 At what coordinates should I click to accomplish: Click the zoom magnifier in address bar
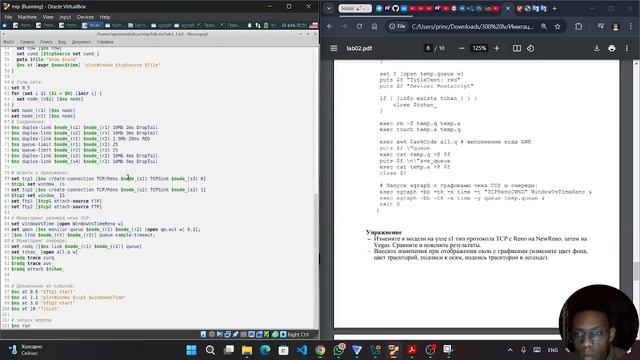coord(544,26)
